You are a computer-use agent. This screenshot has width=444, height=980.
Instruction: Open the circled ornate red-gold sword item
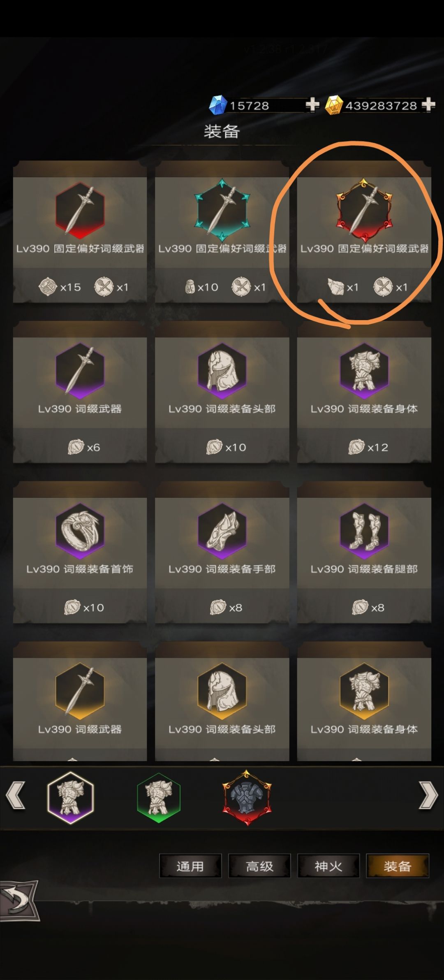click(364, 208)
